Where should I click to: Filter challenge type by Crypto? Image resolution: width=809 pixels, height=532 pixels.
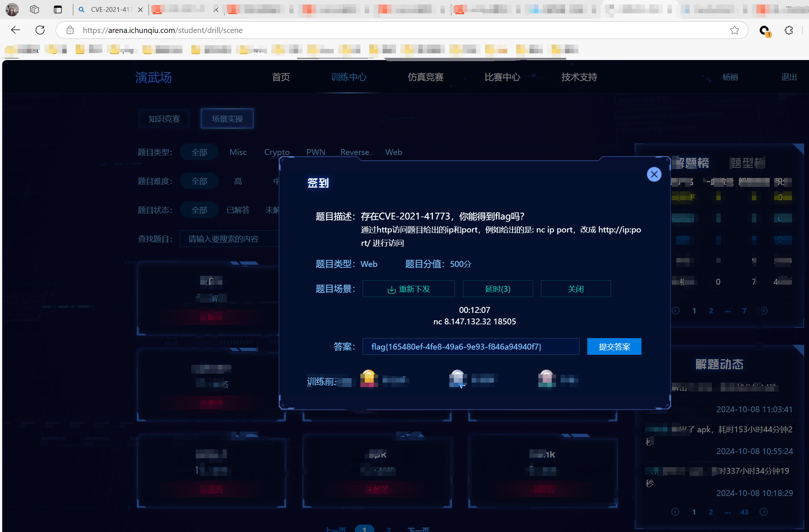[x=277, y=152]
